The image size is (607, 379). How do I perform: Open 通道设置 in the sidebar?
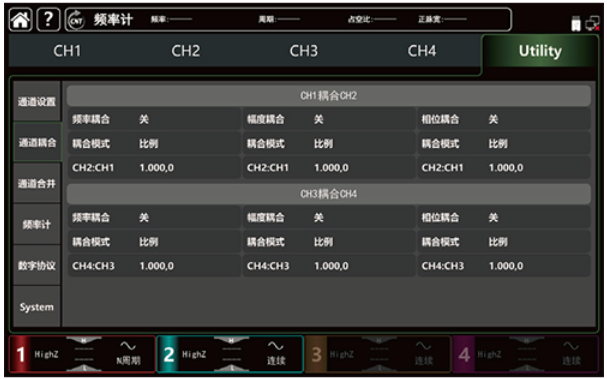37,102
